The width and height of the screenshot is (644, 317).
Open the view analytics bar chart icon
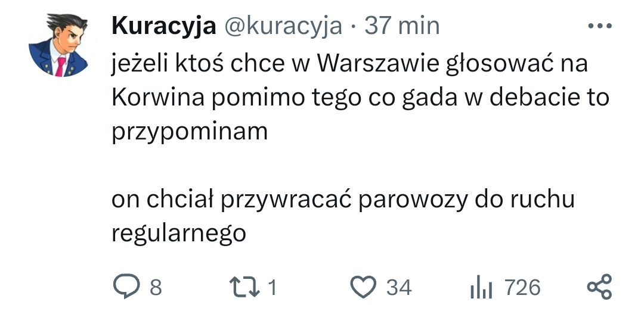click(x=481, y=287)
